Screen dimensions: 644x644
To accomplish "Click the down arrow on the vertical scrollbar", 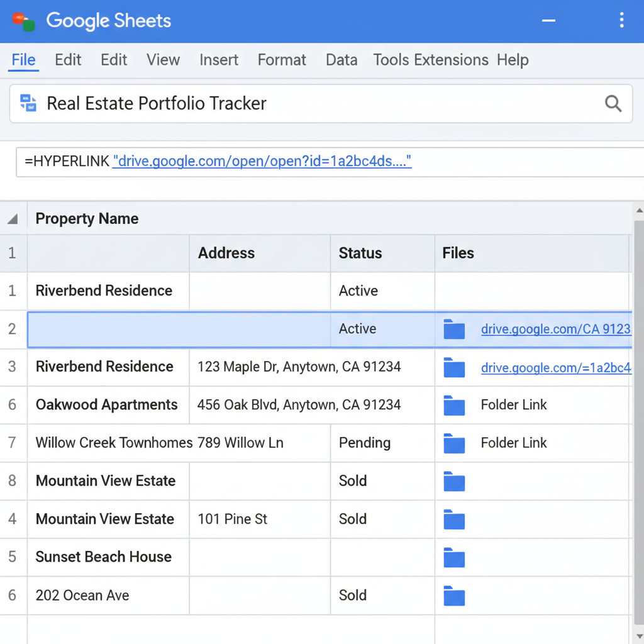I will click(639, 635).
